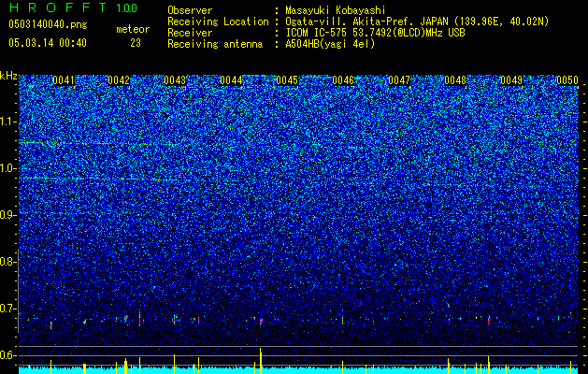Click the 0046 time marker
Screen dimensions: 588x374
343,80
